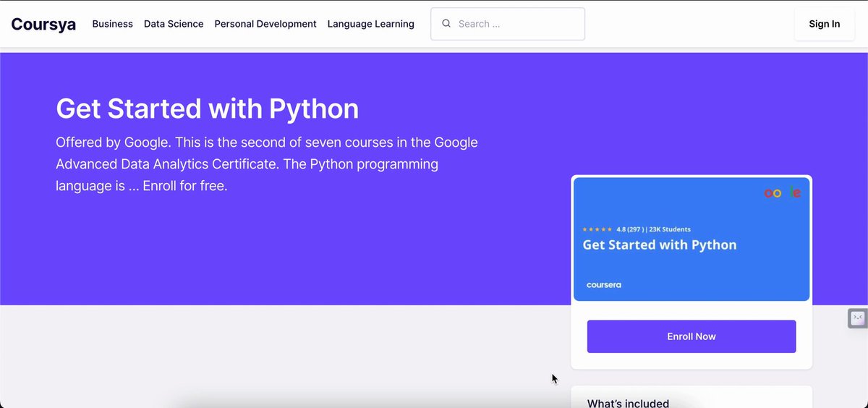Open the Data Science category

[x=174, y=24]
